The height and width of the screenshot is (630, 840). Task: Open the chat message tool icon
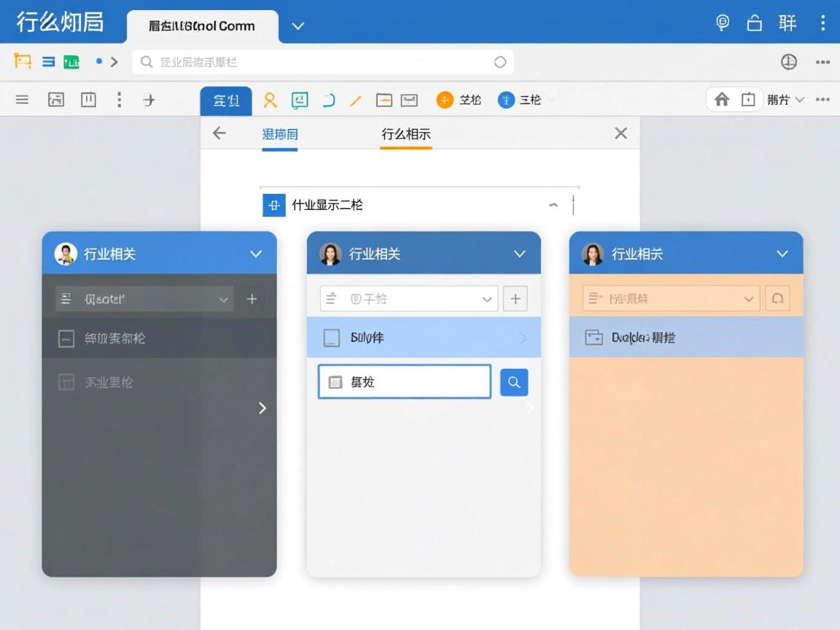point(299,100)
